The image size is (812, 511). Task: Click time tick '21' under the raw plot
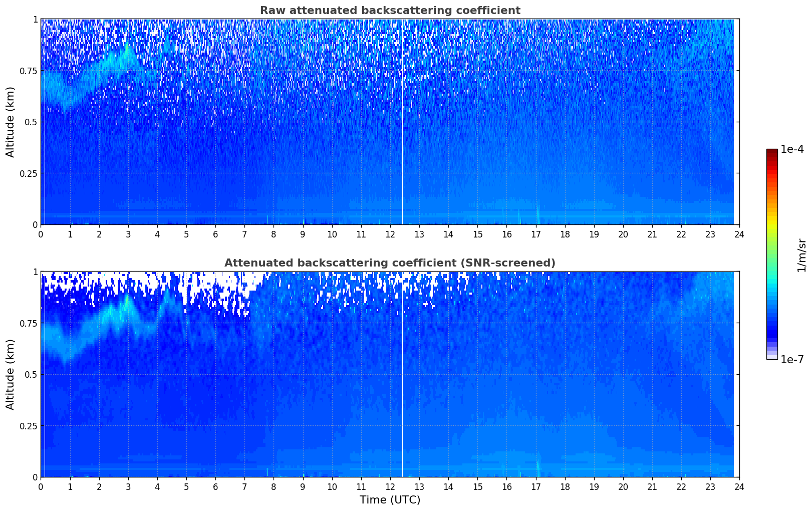pyautogui.click(x=652, y=234)
